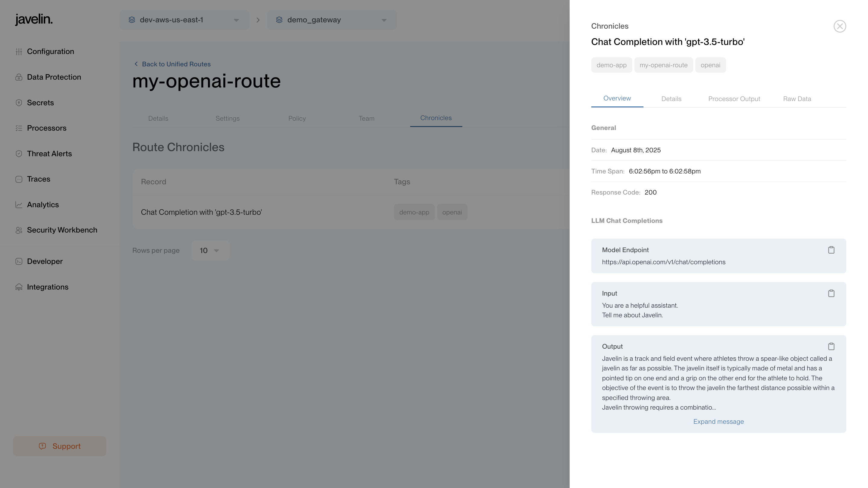Click the Security Workbench people icon
Image resolution: width=868 pixels, height=488 pixels.
pos(19,230)
